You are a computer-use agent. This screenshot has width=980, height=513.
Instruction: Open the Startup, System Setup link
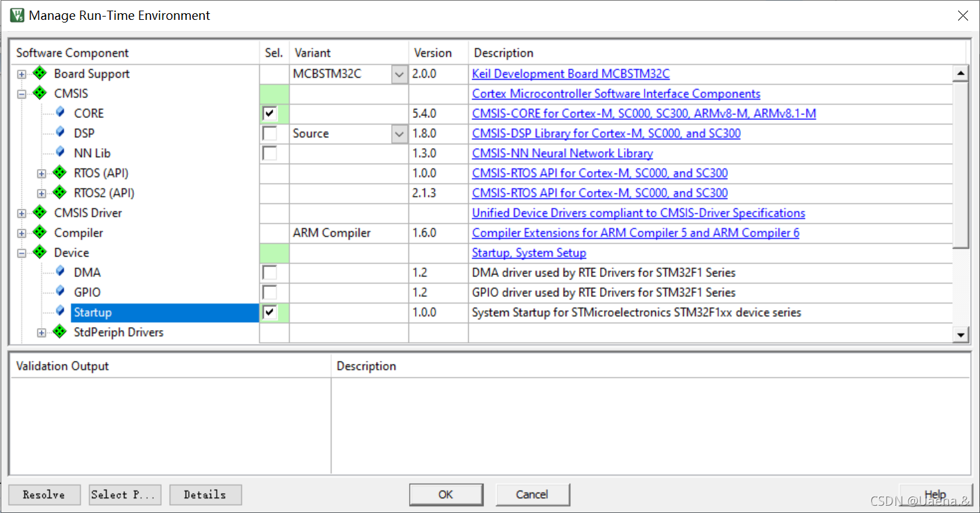(x=529, y=253)
